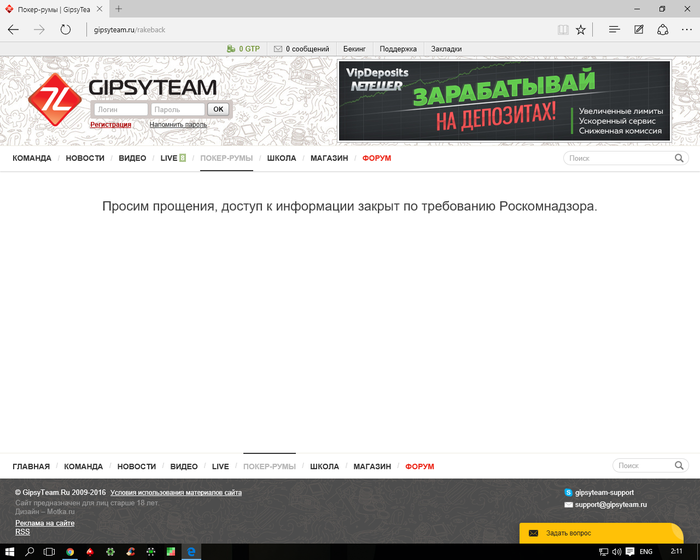Viewport: 700px width, 560px height.
Task: Open LIVE in the footer menu
Action: (220, 467)
